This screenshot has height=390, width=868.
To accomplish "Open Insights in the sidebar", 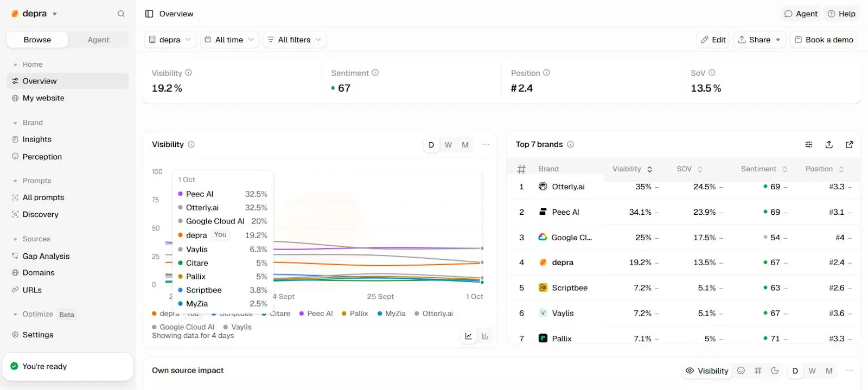I will point(68,139).
